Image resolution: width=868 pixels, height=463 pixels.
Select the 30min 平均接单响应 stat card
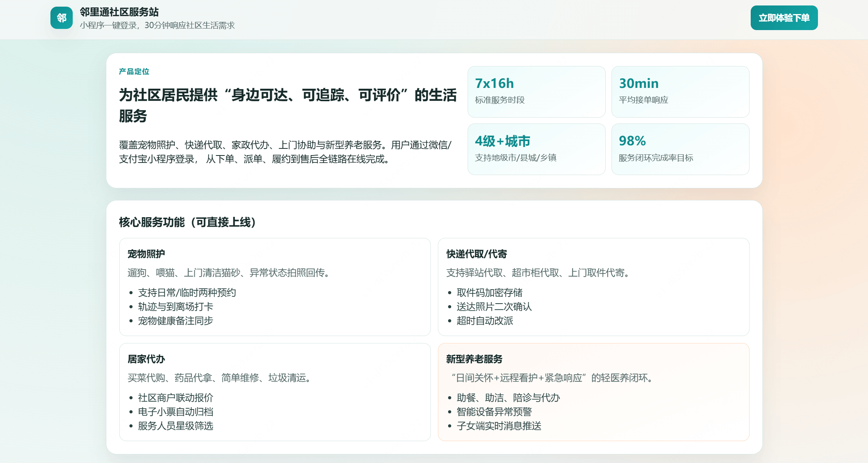(680, 92)
